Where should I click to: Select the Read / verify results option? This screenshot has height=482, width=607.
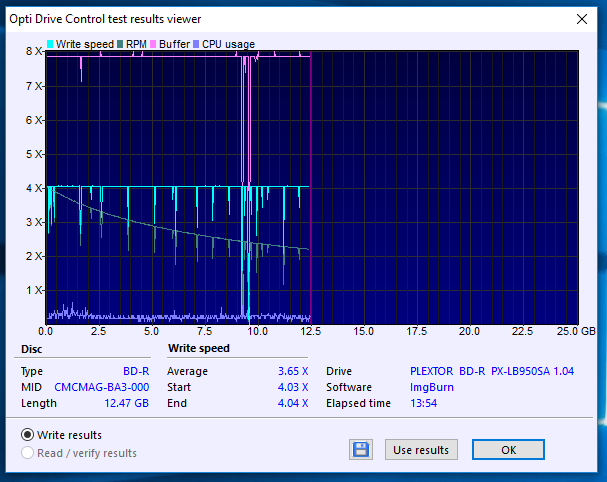tap(28, 453)
